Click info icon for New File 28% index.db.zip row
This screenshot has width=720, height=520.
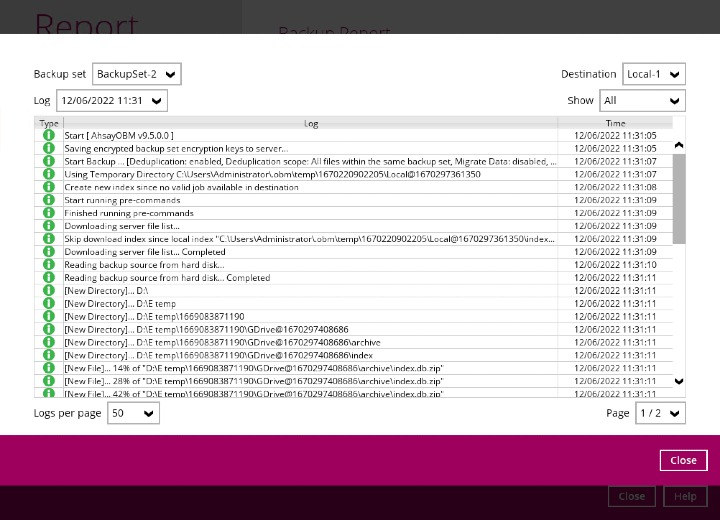49,381
